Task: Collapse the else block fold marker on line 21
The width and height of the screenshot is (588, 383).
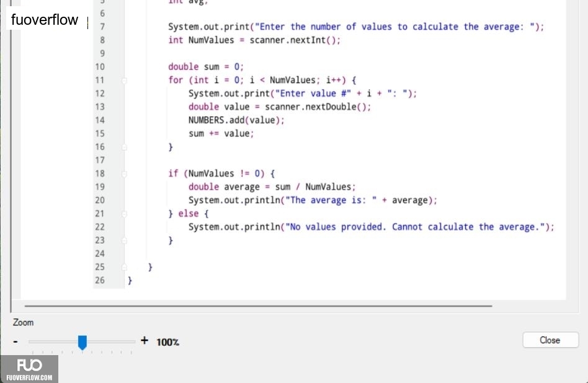Action: click(124, 214)
